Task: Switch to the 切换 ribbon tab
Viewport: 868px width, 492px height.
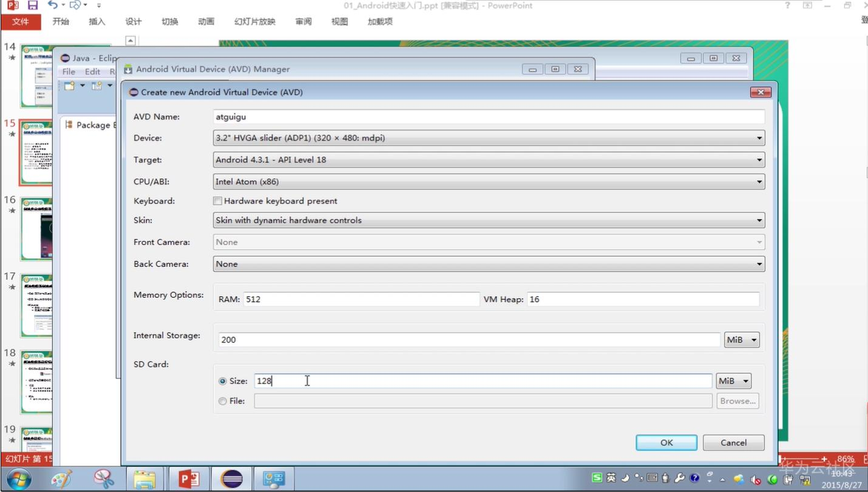Action: (170, 22)
